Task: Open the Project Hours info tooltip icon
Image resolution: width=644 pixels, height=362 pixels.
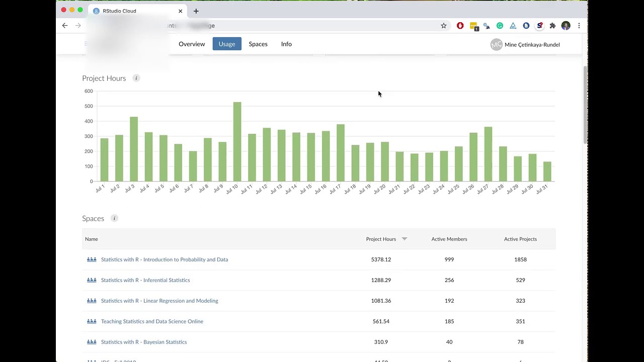Action: (136, 78)
